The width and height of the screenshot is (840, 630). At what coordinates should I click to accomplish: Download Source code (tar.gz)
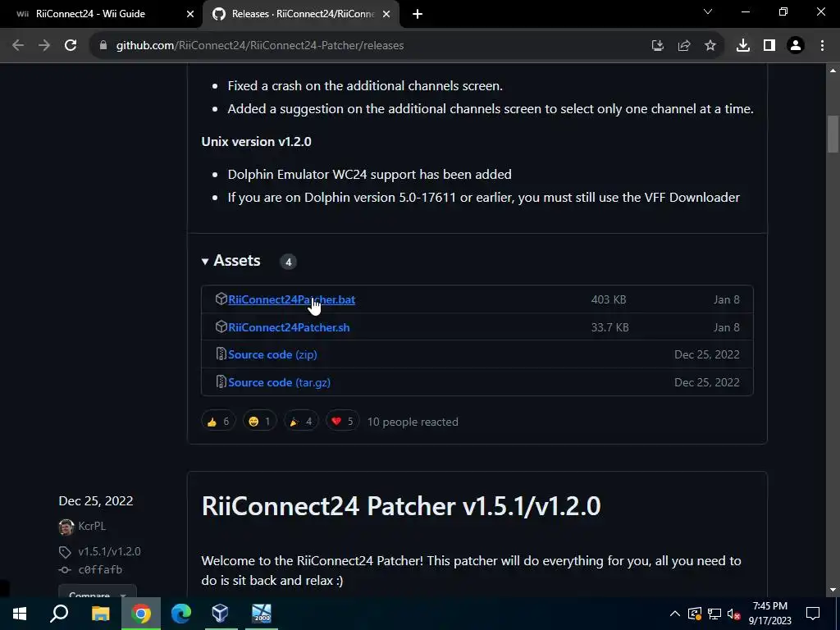[x=279, y=382]
